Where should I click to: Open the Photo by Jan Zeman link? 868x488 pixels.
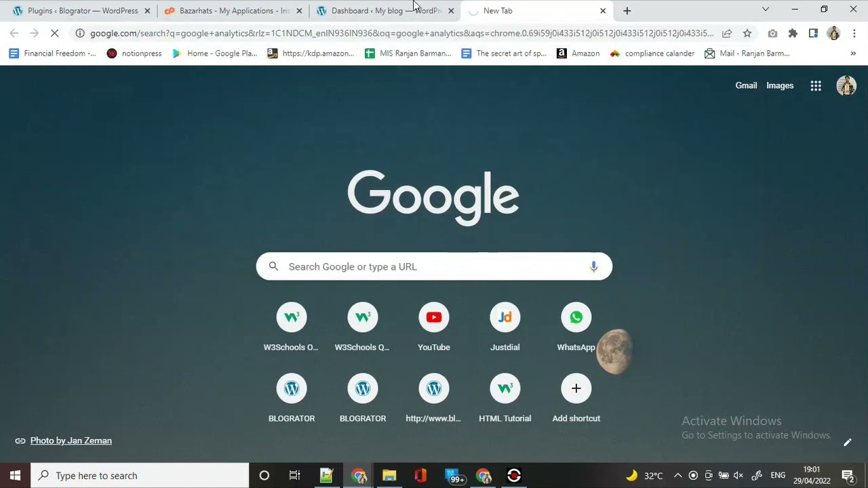[71, 441]
